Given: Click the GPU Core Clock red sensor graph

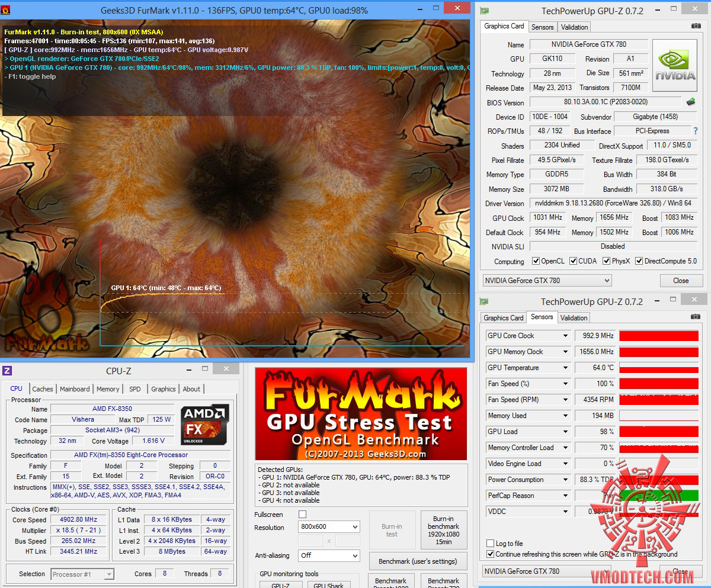Looking at the screenshot, I should (x=659, y=336).
